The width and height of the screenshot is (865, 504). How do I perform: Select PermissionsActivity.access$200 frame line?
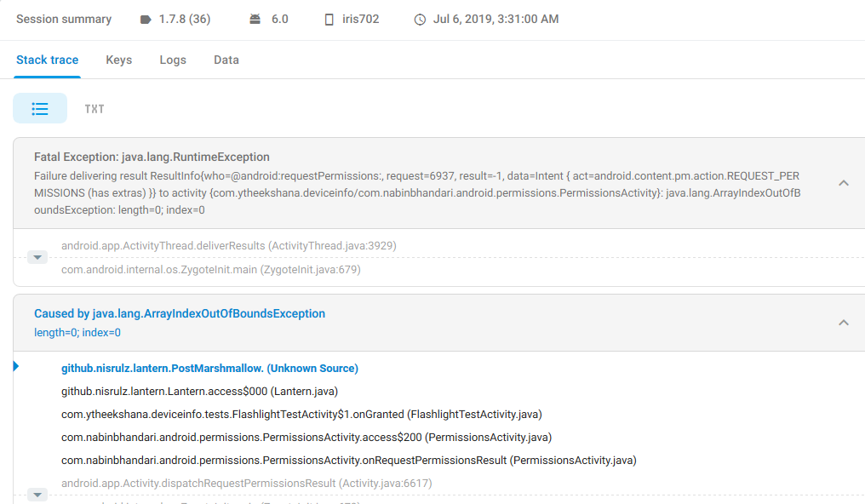click(x=306, y=438)
